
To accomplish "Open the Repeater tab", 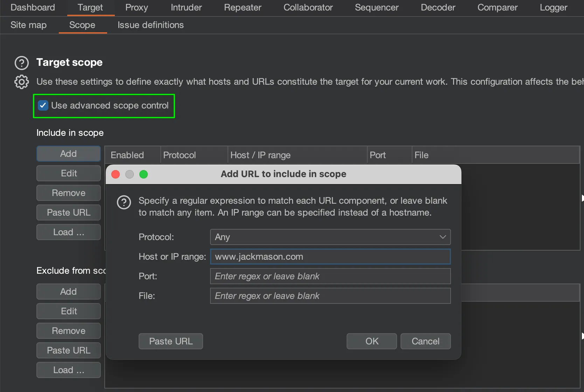I will [243, 7].
